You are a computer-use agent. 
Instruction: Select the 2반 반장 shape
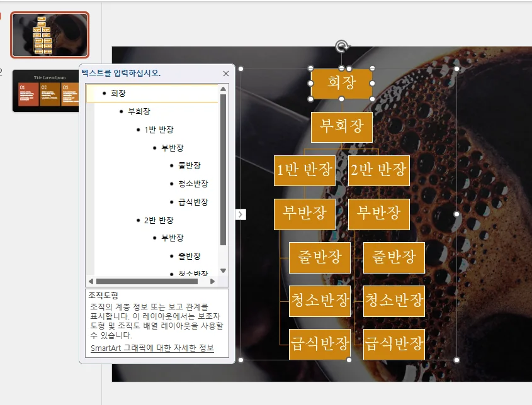378,170
